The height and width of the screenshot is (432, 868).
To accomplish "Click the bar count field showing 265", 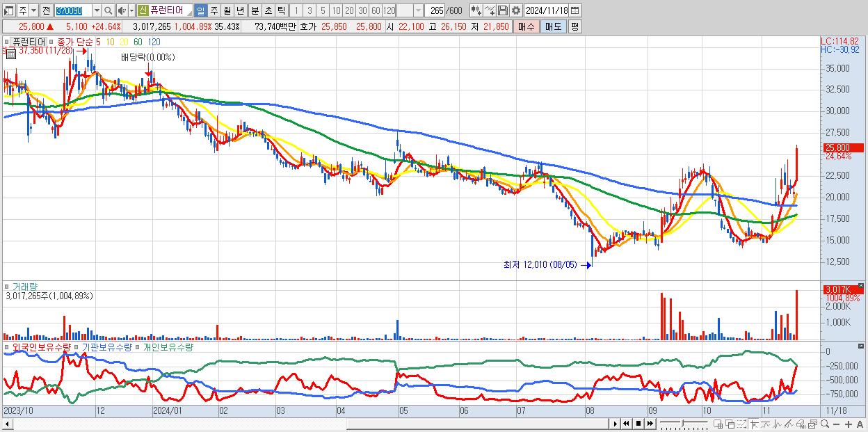I will click(x=435, y=10).
